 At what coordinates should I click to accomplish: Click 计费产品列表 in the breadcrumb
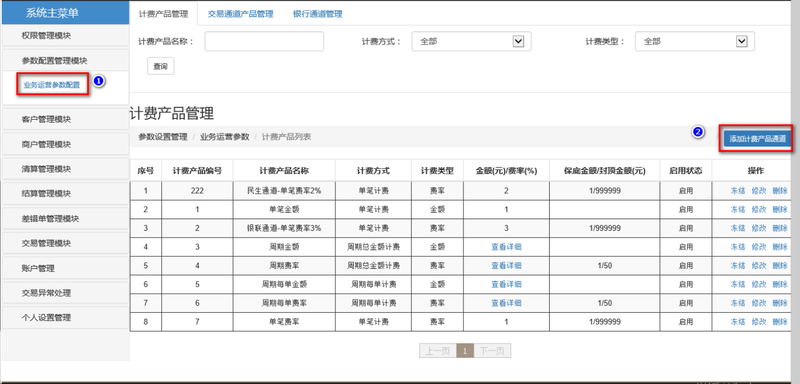click(286, 137)
